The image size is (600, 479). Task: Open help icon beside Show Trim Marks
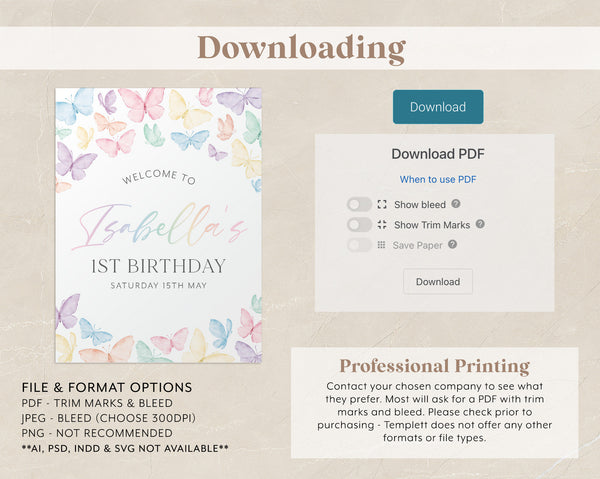(x=480, y=225)
